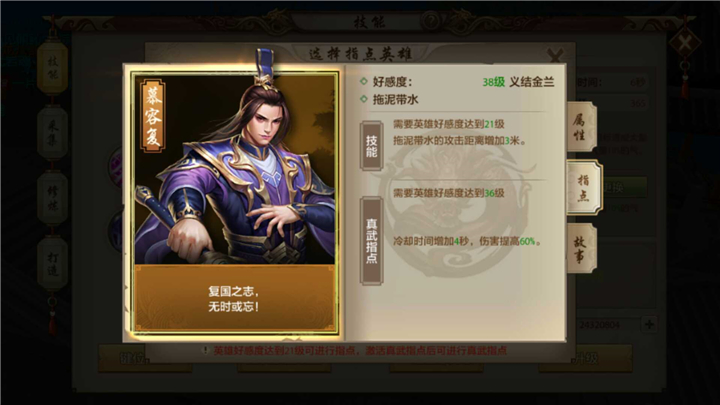Click the 升级 button at the bottom
Screen dimensions: 720x405
(x=588, y=358)
